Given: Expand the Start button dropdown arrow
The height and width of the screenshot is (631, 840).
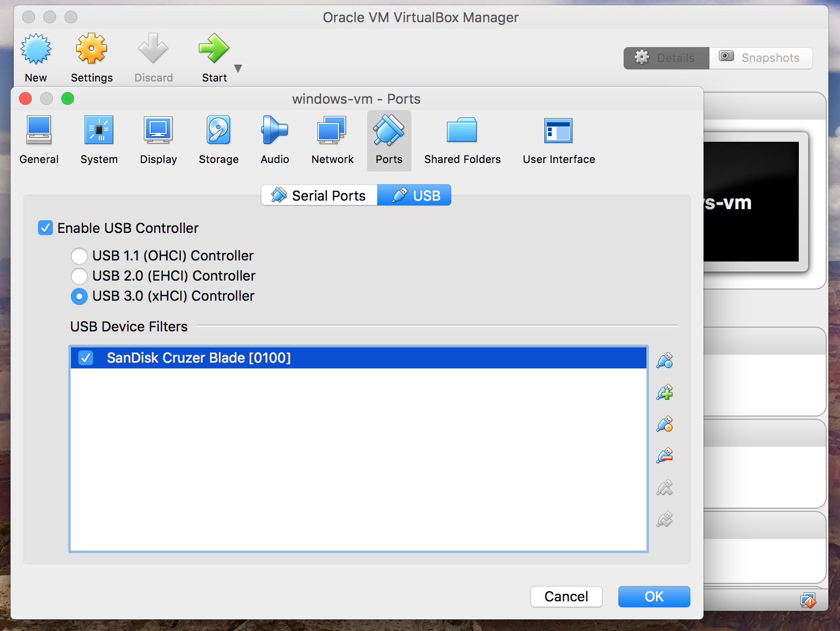Looking at the screenshot, I should pos(238,68).
